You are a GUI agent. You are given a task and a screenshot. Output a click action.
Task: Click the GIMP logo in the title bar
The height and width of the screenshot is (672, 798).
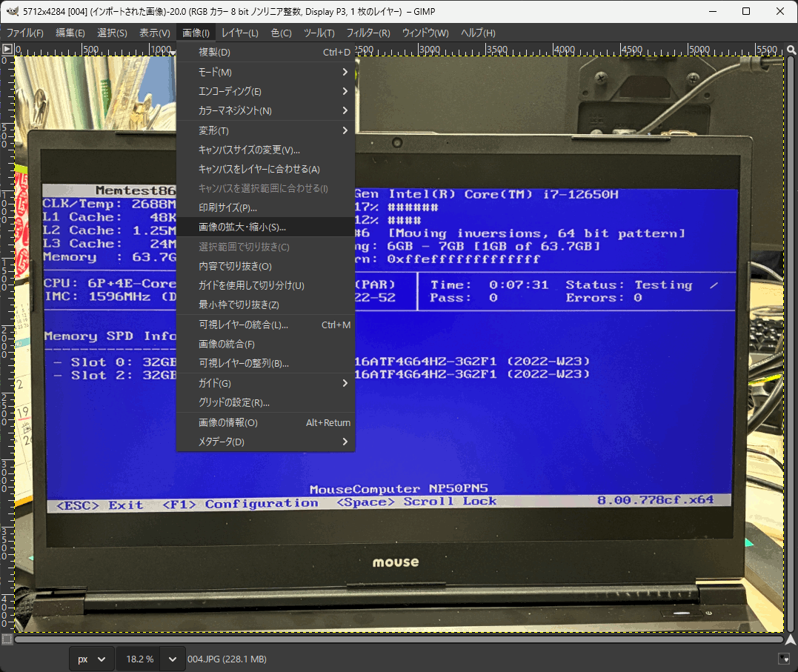click(x=12, y=11)
